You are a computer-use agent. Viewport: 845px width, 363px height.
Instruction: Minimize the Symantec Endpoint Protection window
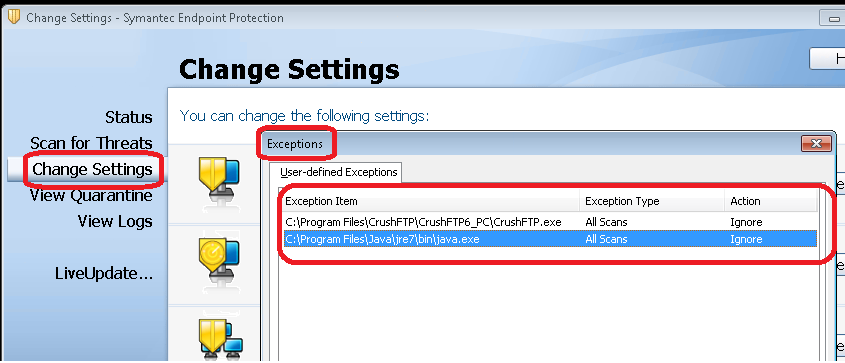point(832,18)
